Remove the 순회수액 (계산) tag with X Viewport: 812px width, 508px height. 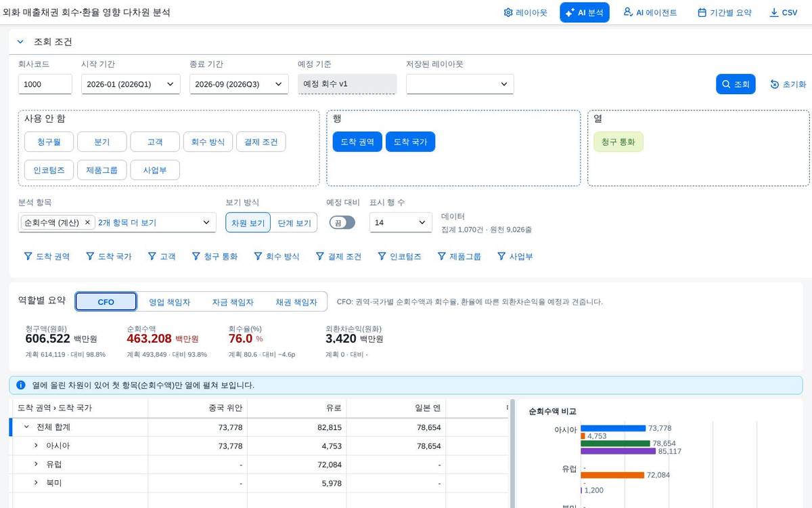click(x=87, y=222)
